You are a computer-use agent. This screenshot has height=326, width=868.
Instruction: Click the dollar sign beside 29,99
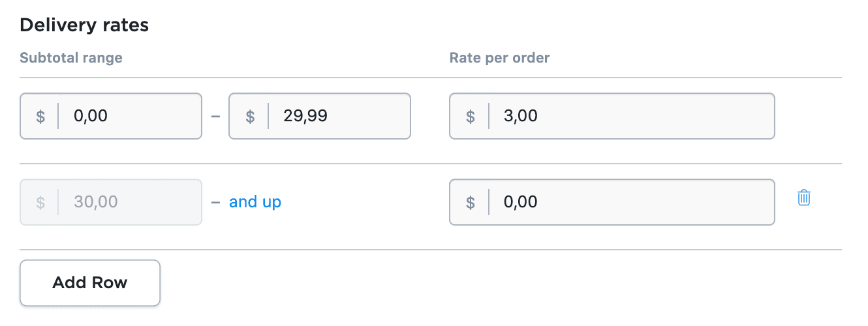249,117
